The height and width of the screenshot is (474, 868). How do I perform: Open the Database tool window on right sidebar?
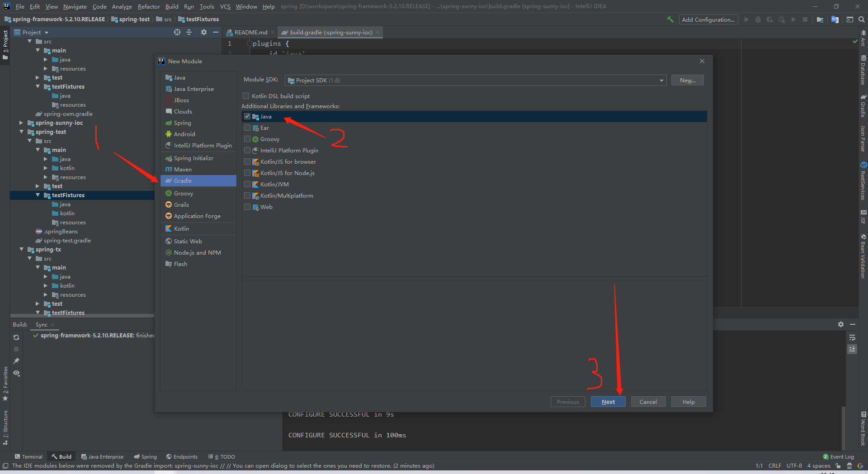[x=863, y=70]
